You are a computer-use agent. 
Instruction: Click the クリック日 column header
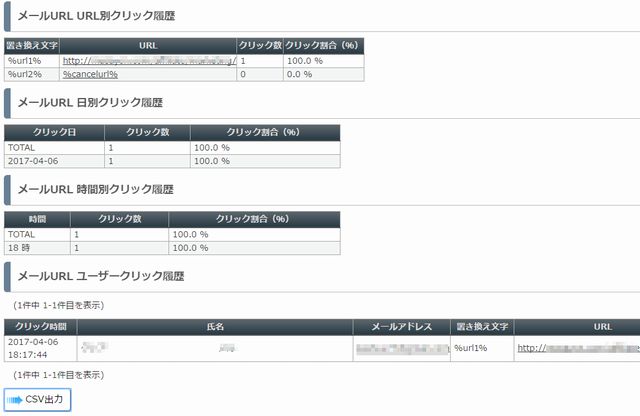tap(54, 133)
